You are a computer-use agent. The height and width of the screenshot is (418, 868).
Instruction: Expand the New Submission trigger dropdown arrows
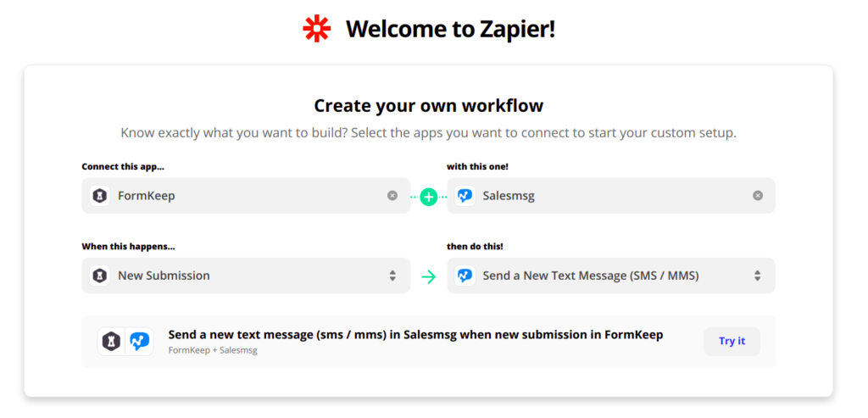click(x=392, y=276)
